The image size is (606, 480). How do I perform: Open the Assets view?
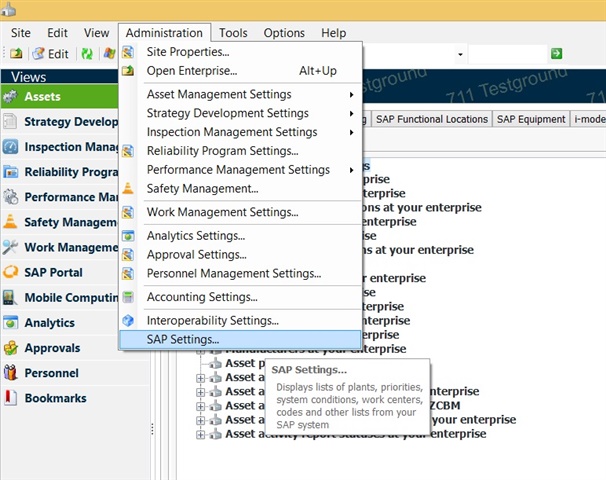[60, 96]
